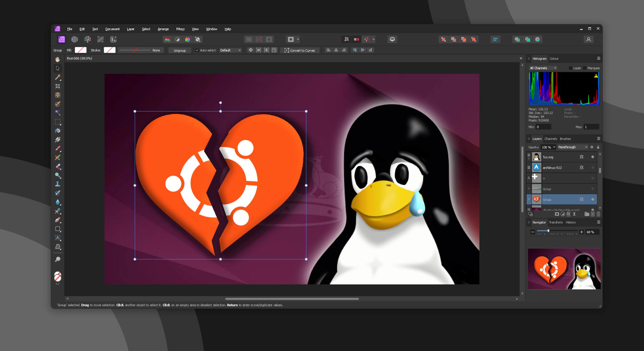Zoom out with Navigator minus button
644x351 pixels.
(x=533, y=232)
